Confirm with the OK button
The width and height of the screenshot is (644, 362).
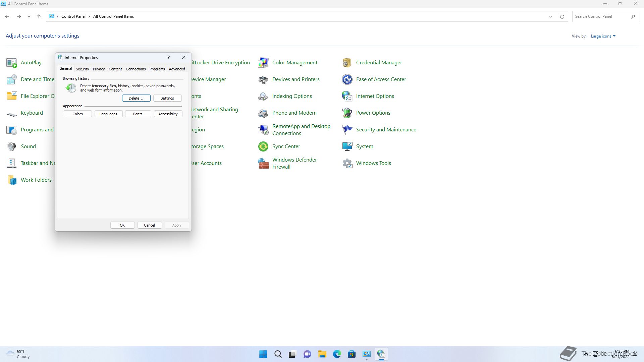click(122, 225)
